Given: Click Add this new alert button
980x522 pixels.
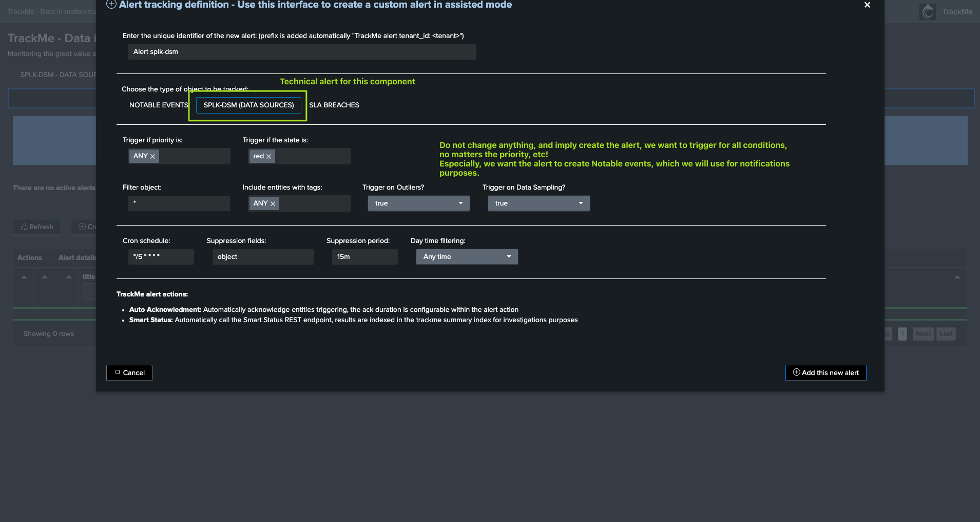Looking at the screenshot, I should tap(825, 373).
